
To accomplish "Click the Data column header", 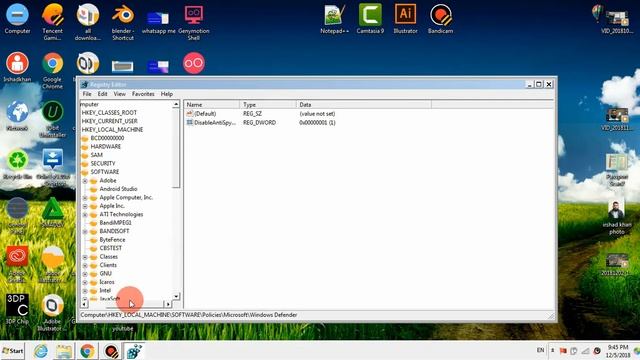I will [363, 105].
